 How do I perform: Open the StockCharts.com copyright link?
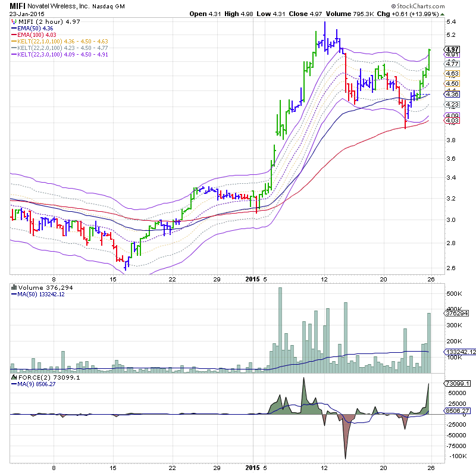[418, 6]
